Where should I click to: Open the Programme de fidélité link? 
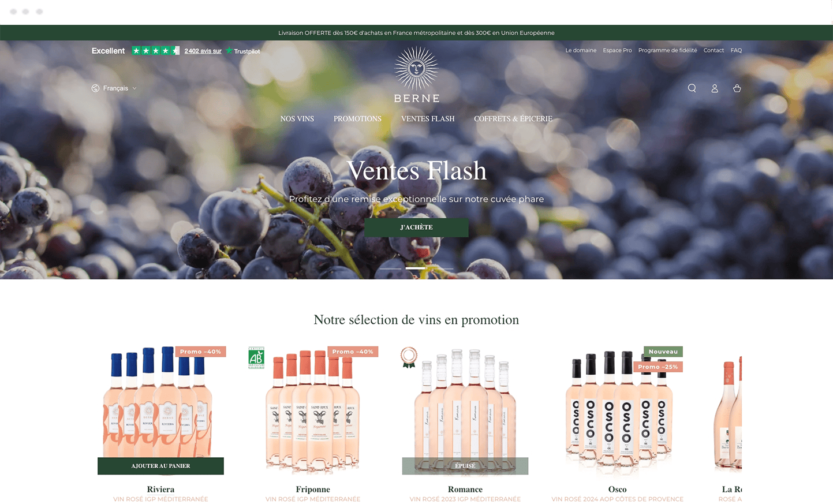(x=667, y=50)
